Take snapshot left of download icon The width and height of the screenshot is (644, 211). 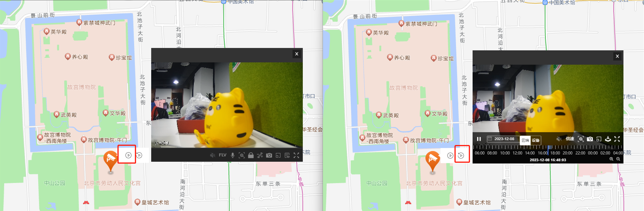pos(590,139)
